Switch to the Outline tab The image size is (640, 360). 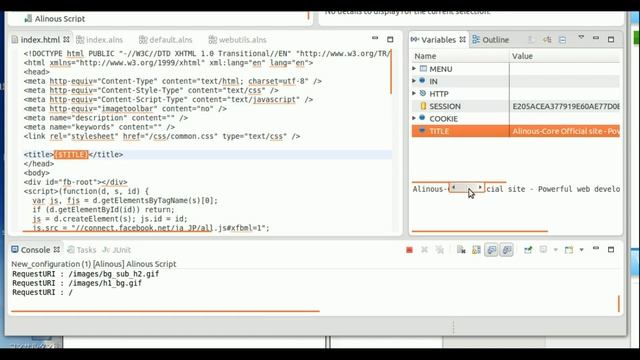pos(491,40)
